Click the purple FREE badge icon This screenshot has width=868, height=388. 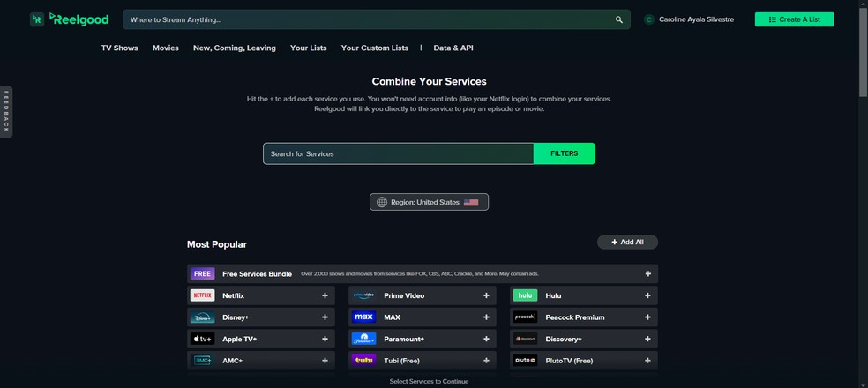pyautogui.click(x=203, y=274)
